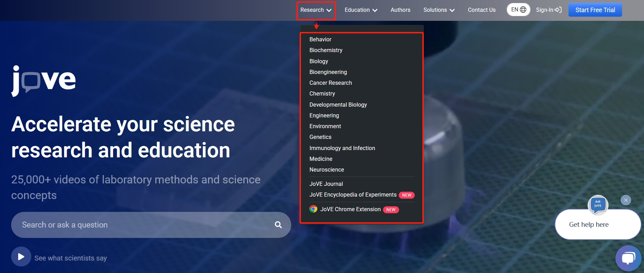Image resolution: width=644 pixels, height=273 pixels.
Task: Switch language with the EN globe button
Action: [518, 10]
